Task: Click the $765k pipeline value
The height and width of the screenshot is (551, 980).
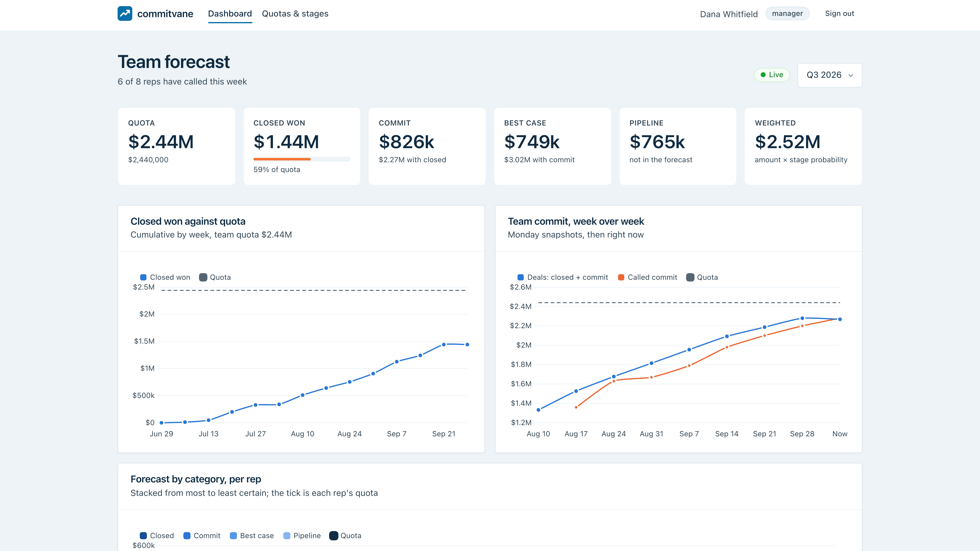Action: [657, 142]
